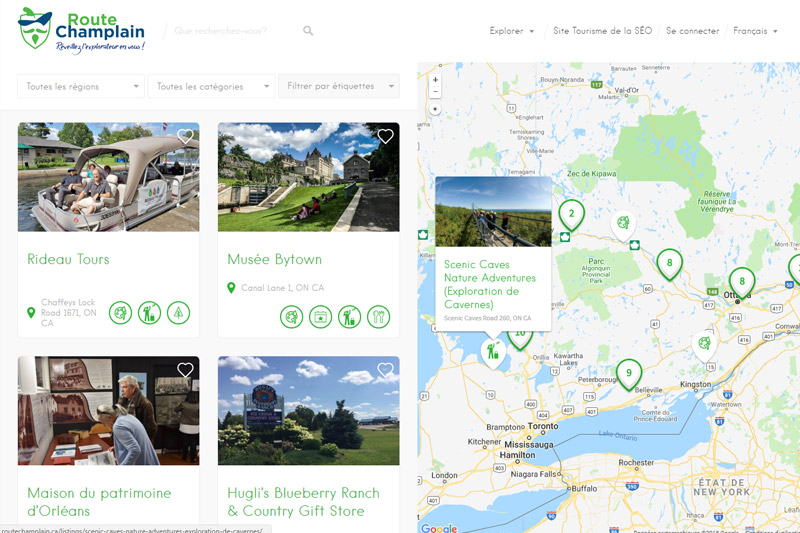Click globe map marker north of Kingston
800x533 pixels.
[705, 345]
